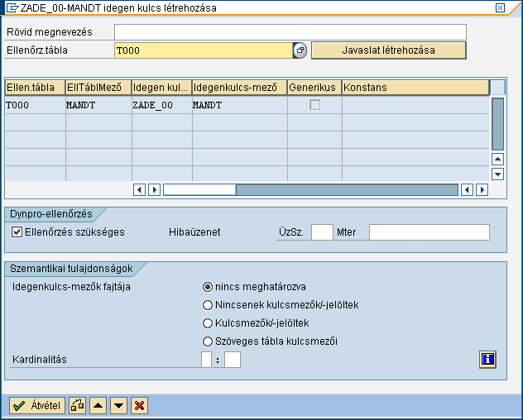Click the Ellen.tábla column header
This screenshot has width=523, height=420.
[x=35, y=88]
